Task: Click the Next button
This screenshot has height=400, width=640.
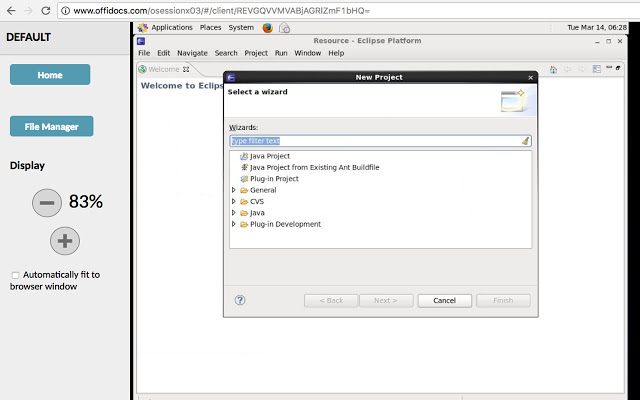Action: coord(386,301)
